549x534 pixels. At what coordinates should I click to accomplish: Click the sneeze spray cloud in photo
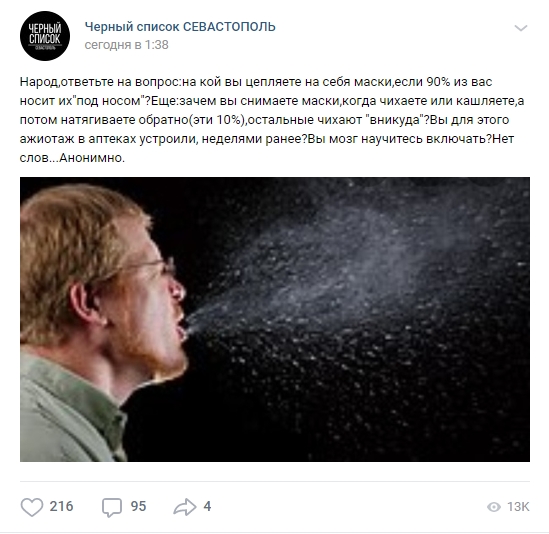pos(350,280)
